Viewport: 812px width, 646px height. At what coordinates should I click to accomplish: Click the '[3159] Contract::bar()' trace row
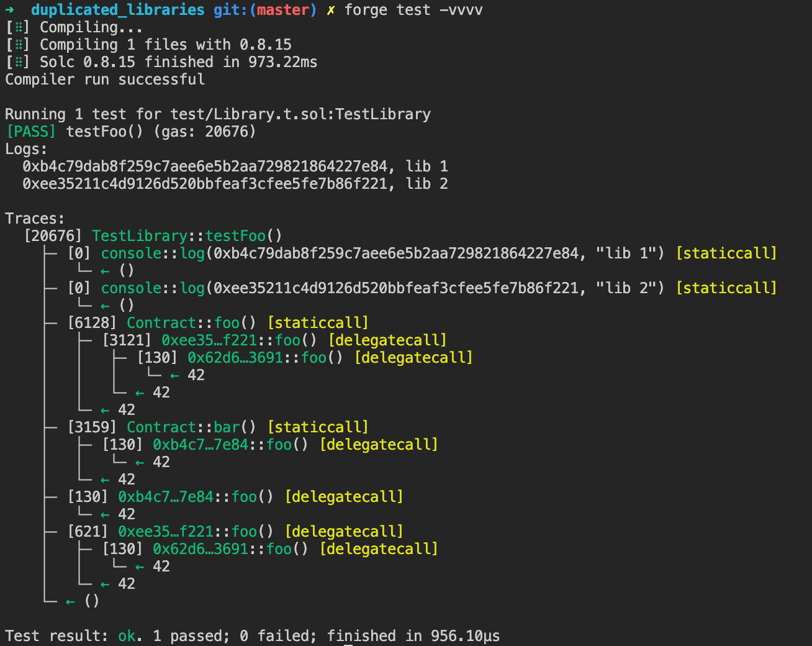tap(218, 427)
